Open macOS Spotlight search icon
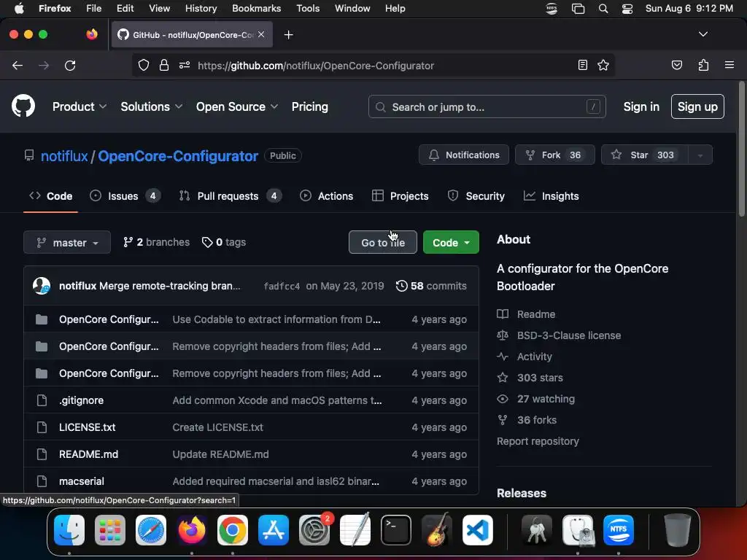 pyautogui.click(x=603, y=9)
